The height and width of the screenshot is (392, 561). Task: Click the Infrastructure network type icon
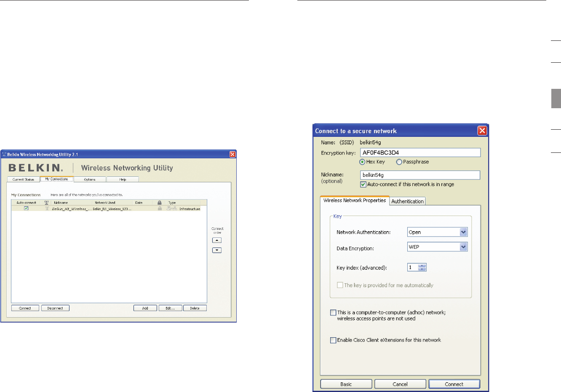click(x=172, y=208)
